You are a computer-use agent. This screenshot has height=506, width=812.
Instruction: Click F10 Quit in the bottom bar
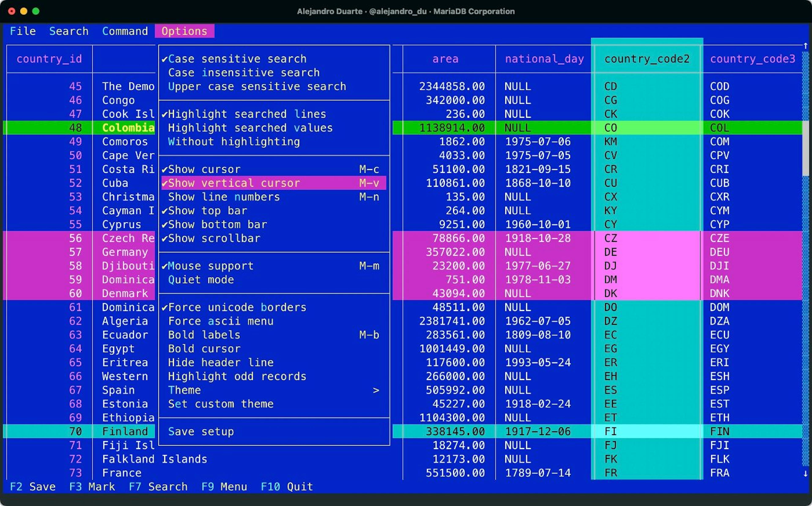point(287,487)
